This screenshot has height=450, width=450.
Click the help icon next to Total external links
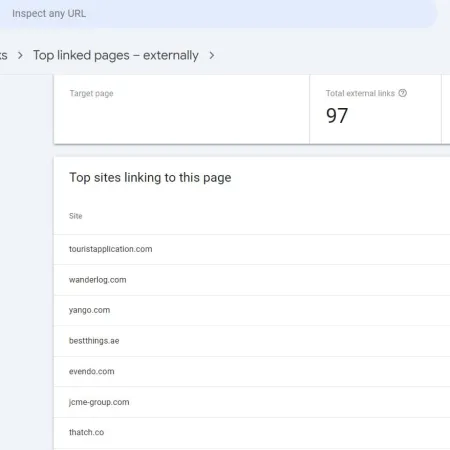(x=403, y=93)
